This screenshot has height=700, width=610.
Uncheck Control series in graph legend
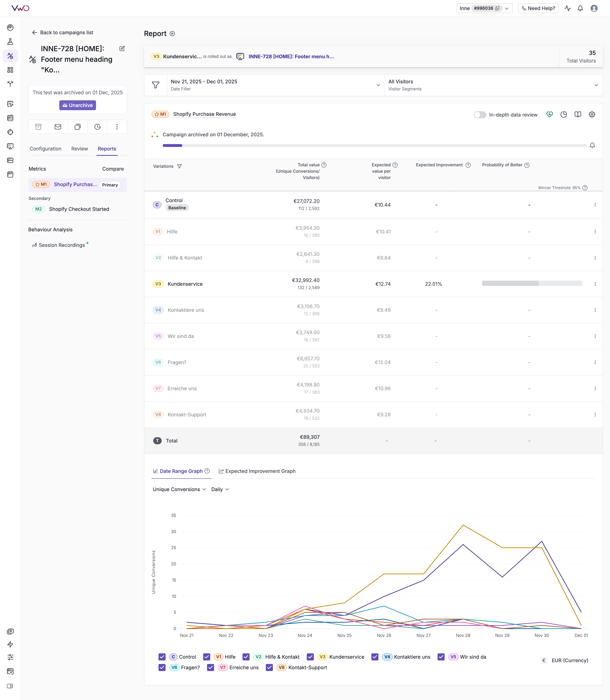[162, 657]
